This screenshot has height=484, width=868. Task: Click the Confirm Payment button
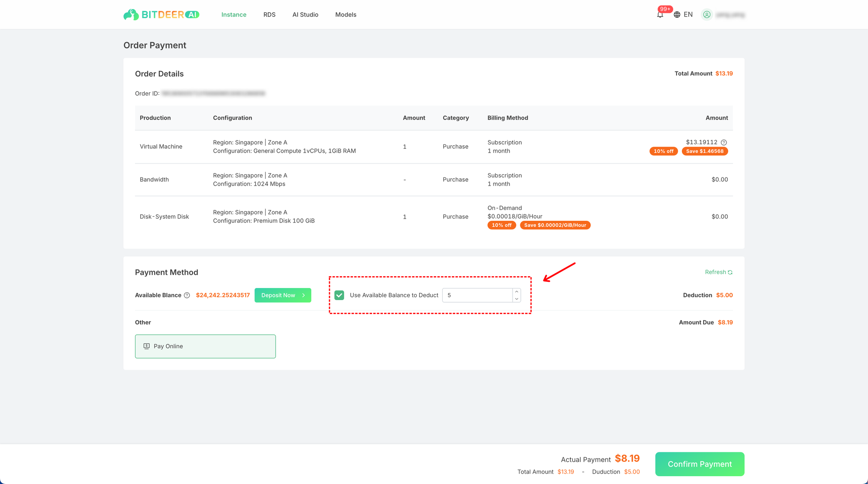click(x=700, y=464)
